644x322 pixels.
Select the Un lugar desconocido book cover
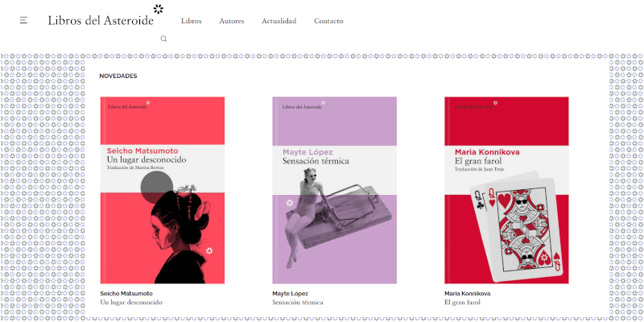163,190
